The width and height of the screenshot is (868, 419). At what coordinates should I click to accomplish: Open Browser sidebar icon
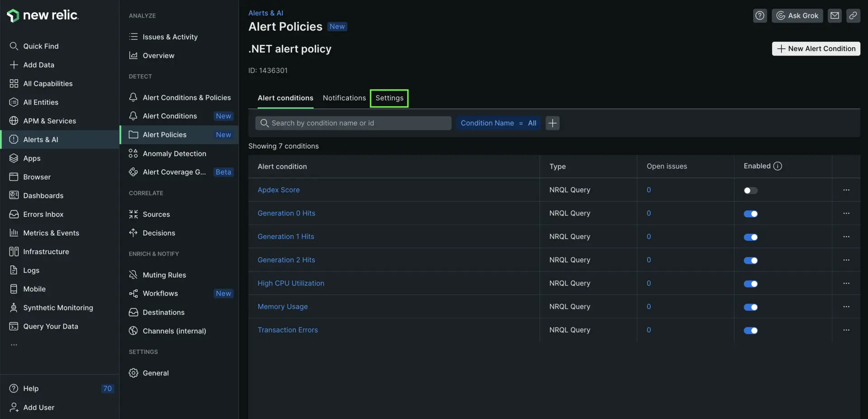pos(14,177)
